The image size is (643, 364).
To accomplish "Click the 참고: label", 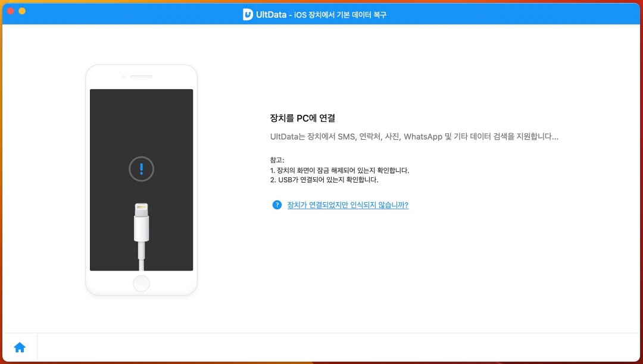I will pyautogui.click(x=277, y=160).
